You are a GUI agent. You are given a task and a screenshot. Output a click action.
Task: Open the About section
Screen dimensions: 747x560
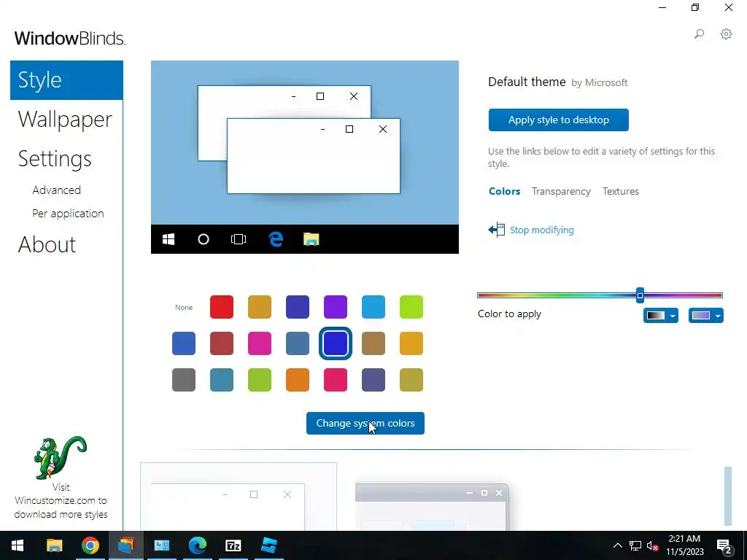pyautogui.click(x=47, y=245)
